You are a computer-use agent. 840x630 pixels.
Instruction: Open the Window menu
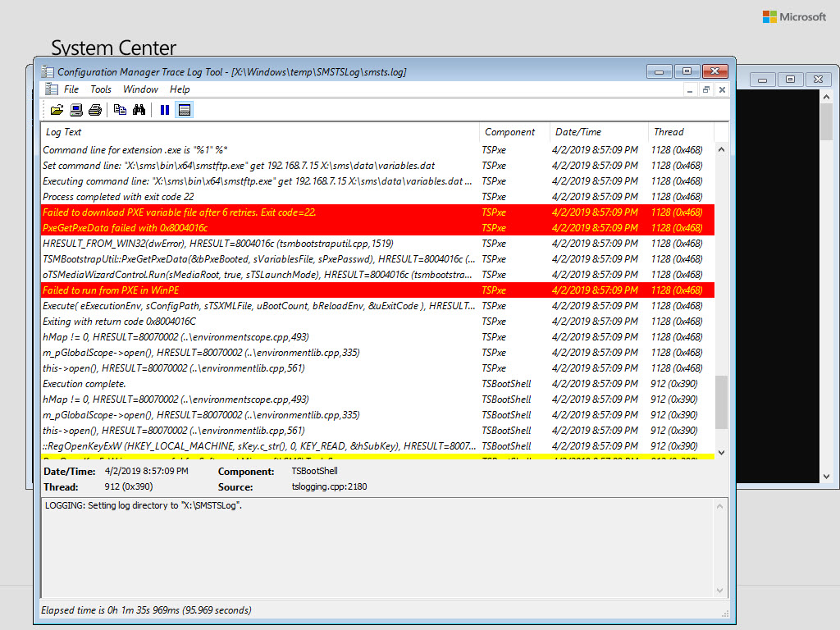point(140,89)
